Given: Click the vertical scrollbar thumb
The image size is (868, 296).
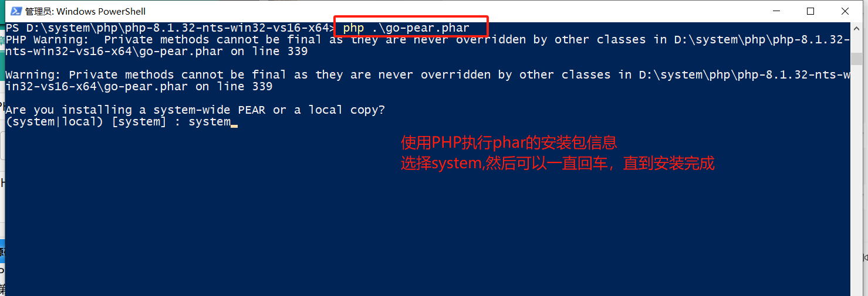Looking at the screenshot, I should point(856,59).
